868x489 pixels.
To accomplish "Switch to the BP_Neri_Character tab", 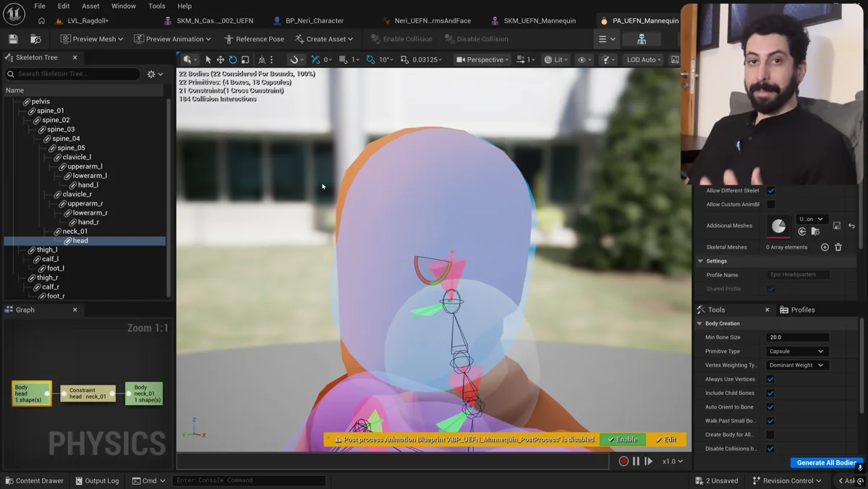I will click(x=308, y=21).
